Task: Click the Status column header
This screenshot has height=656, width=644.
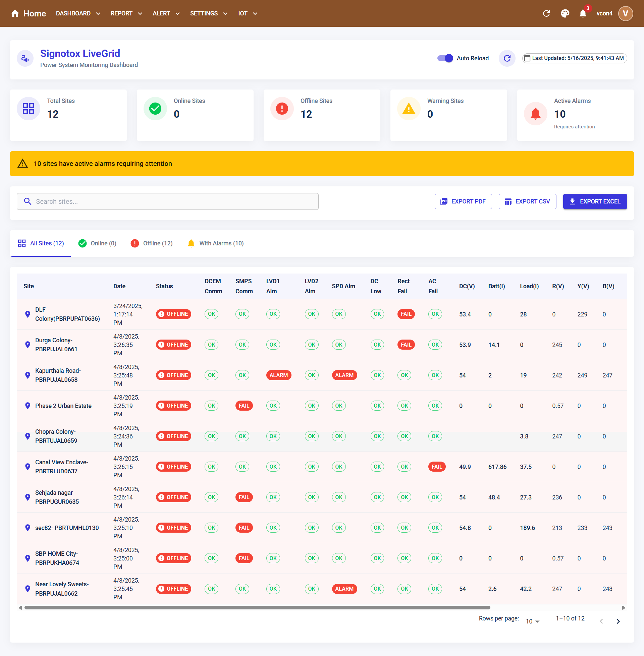Action: (164, 286)
